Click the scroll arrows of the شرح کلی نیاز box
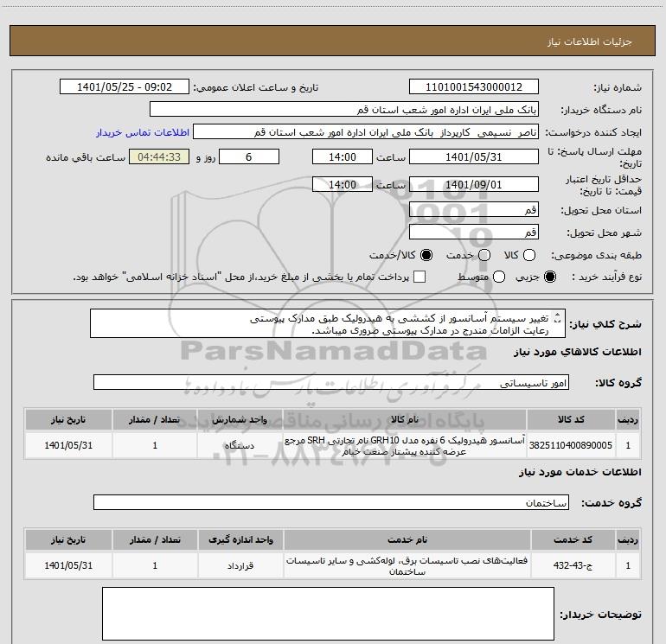 [x=558, y=317]
